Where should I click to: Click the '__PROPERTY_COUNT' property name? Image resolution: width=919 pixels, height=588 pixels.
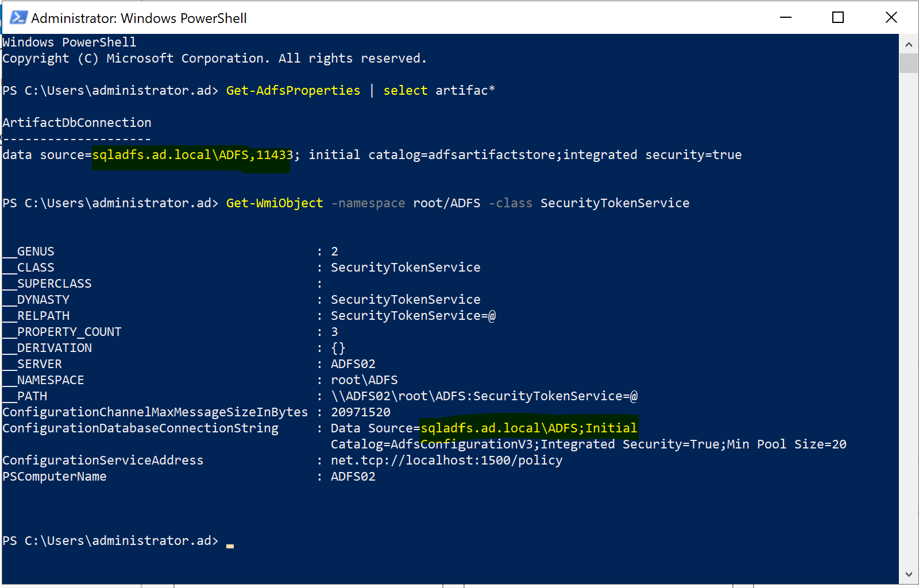(62, 332)
